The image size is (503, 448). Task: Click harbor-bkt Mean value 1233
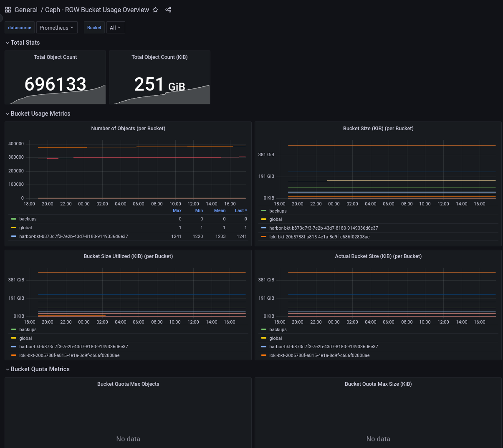[220, 236]
